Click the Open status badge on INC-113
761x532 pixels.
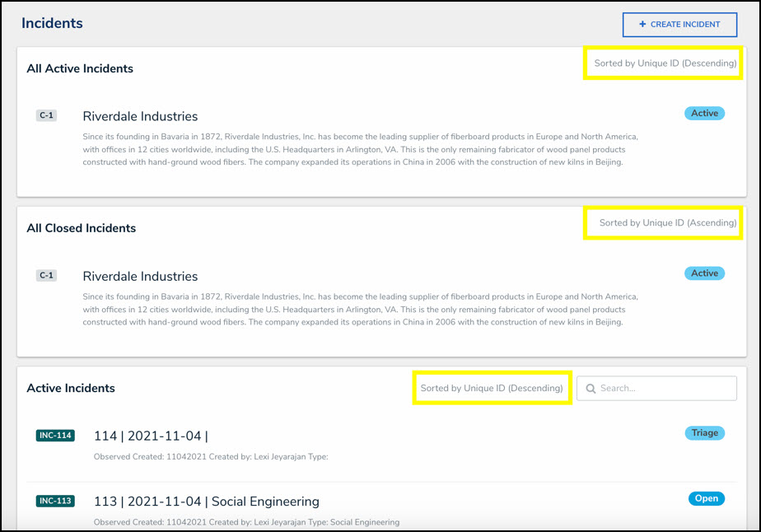pyautogui.click(x=706, y=498)
